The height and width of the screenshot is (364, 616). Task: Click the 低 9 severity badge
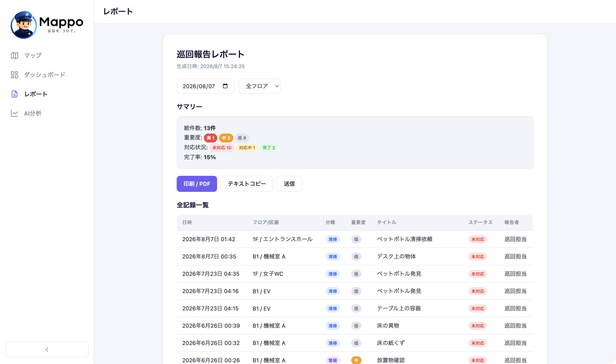tap(242, 138)
